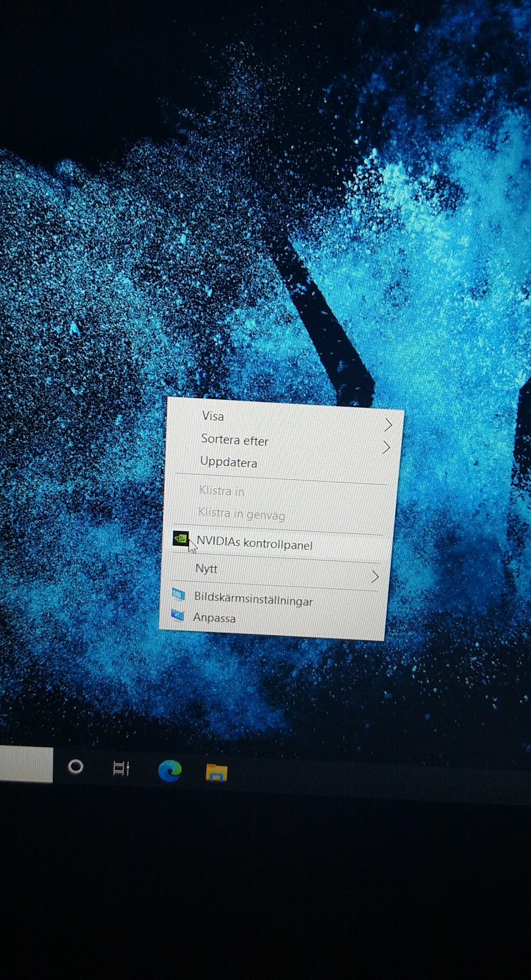Select Uppdatera in the context menu
531x980 pixels.
[x=281, y=466]
